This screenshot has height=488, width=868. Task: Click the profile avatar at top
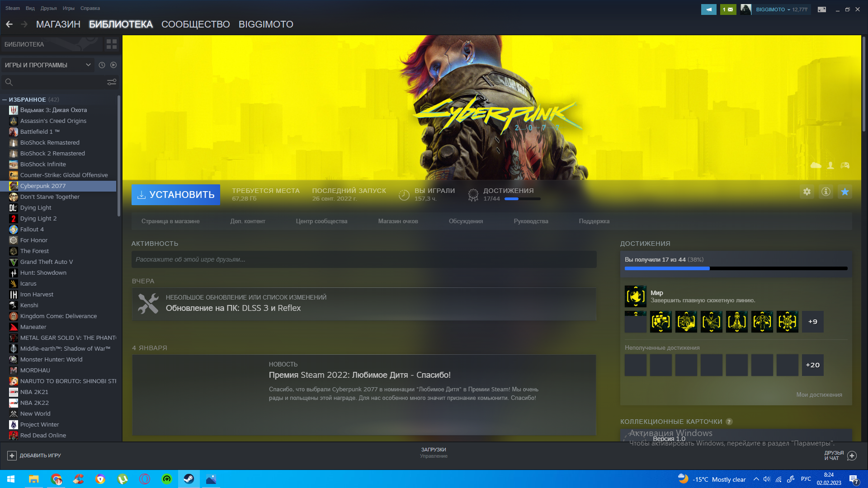coord(746,9)
